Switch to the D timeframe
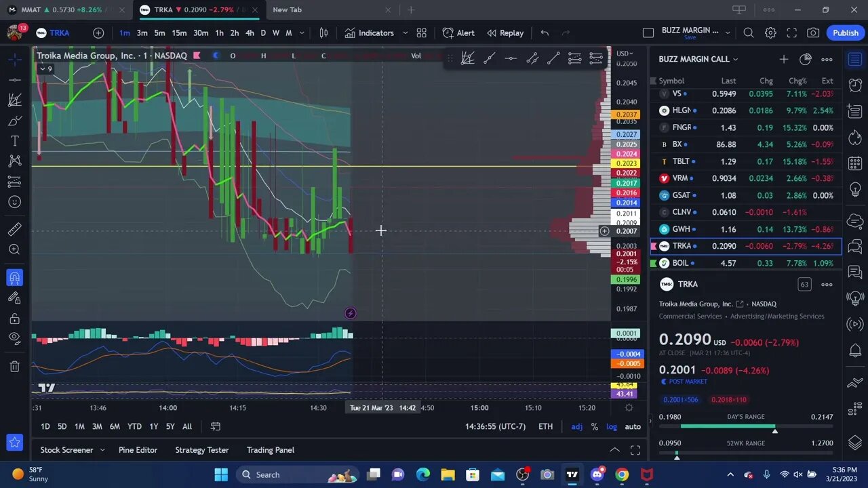 pos(263,33)
